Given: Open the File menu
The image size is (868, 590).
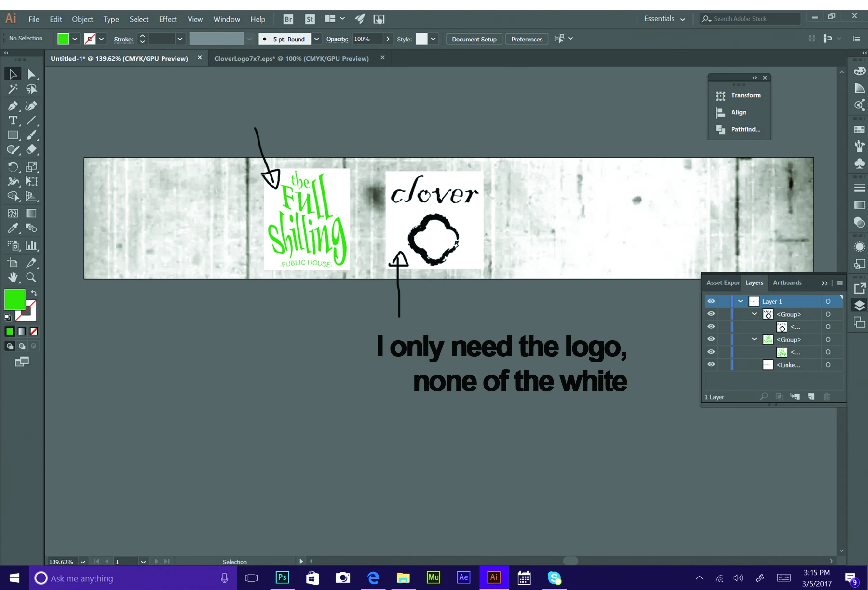Looking at the screenshot, I should (x=34, y=19).
